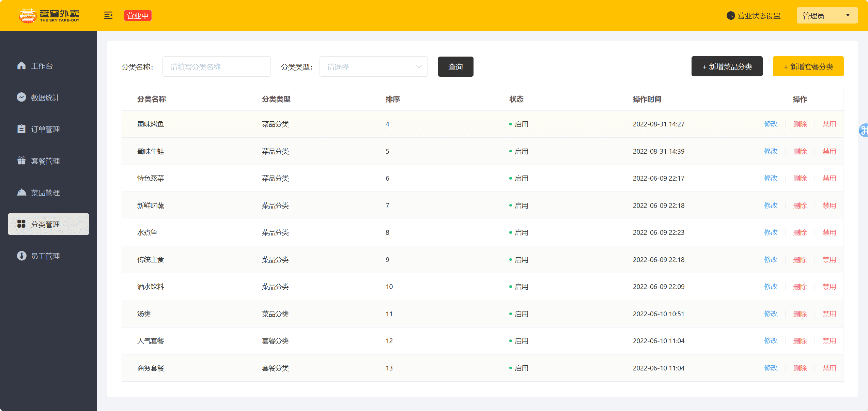The image size is (868, 411).
Task: Click 修改 for 传统主食
Action: coord(771,260)
